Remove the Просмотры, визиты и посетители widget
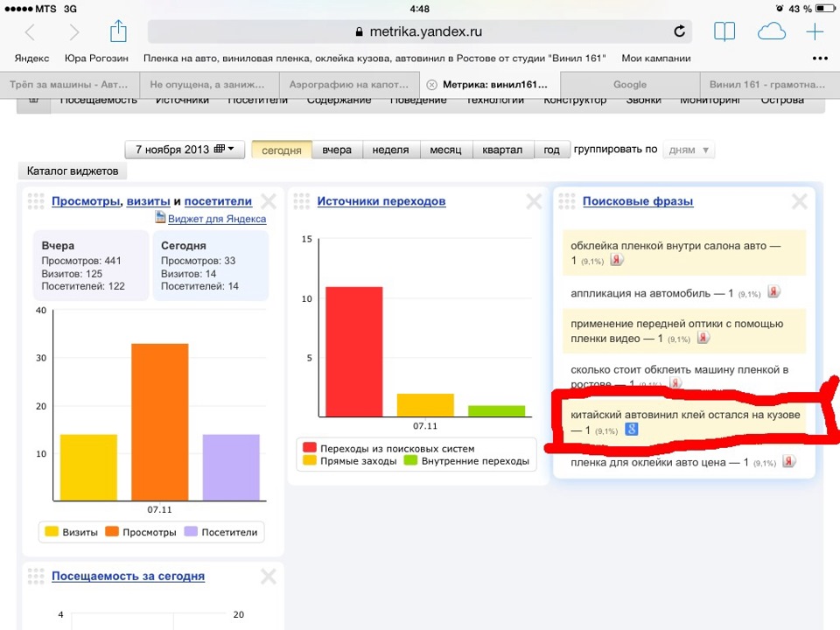This screenshot has height=630, width=840. click(269, 201)
